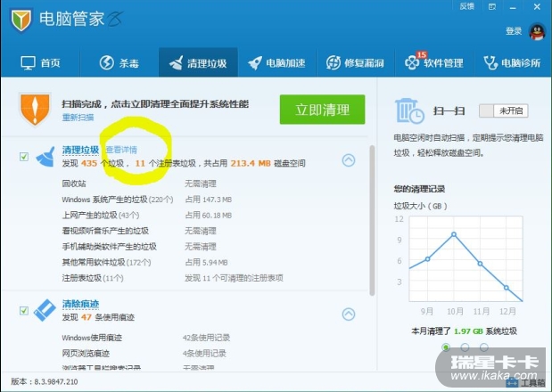
Task: Open the 电脑诊所 tab
Action: coord(512,63)
